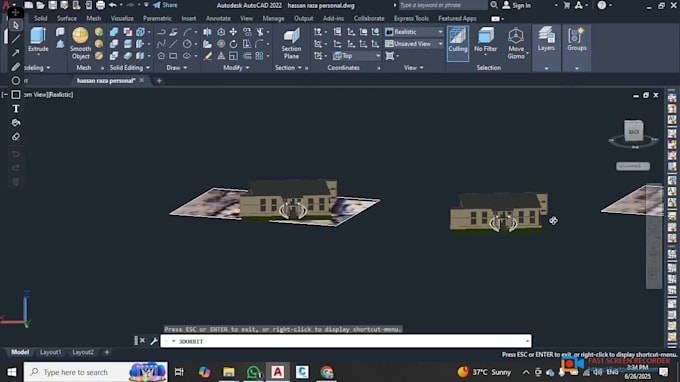Click the command line customize wrench

click(x=154, y=341)
